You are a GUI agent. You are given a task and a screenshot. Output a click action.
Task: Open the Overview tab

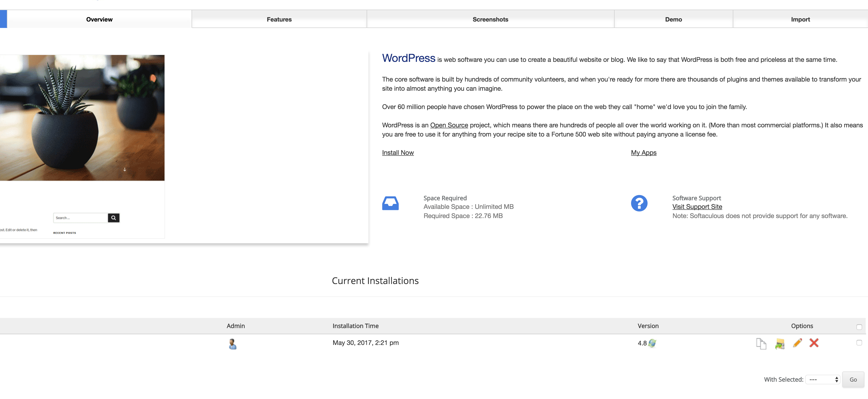point(99,19)
